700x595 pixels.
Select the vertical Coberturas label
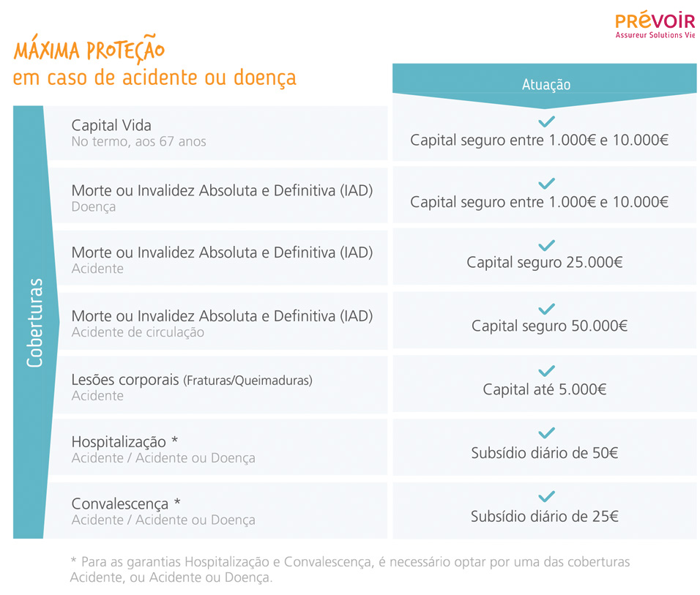pos(34,322)
